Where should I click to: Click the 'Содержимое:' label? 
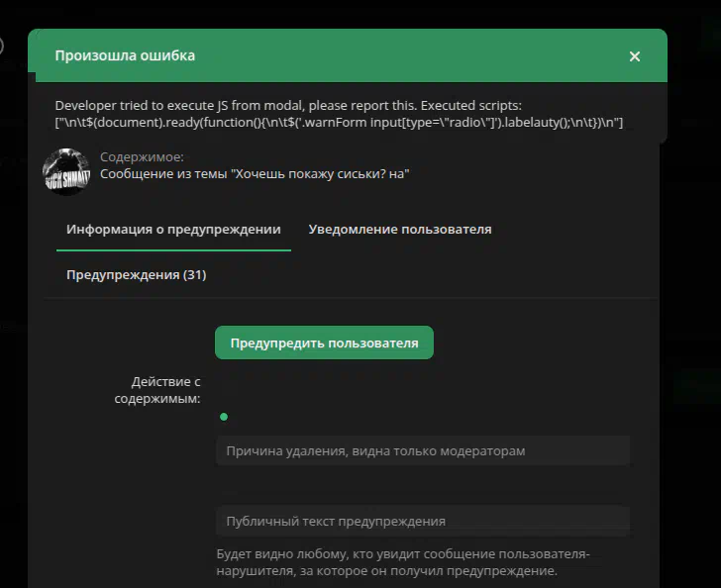coord(142,156)
